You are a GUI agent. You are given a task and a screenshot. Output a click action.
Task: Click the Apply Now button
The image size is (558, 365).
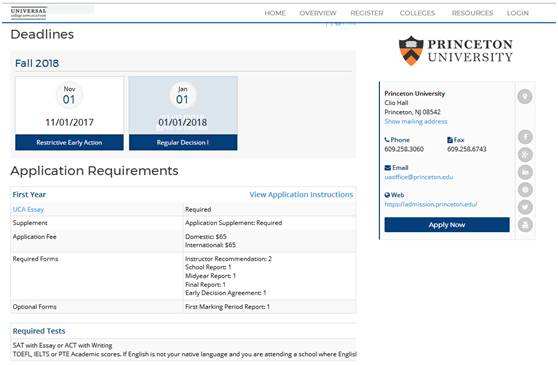[x=447, y=225]
